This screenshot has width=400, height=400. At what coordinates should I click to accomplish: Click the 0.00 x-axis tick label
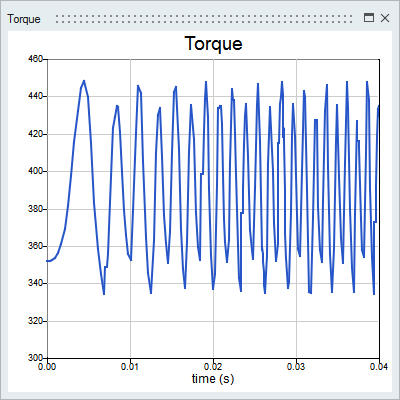pyautogui.click(x=47, y=367)
